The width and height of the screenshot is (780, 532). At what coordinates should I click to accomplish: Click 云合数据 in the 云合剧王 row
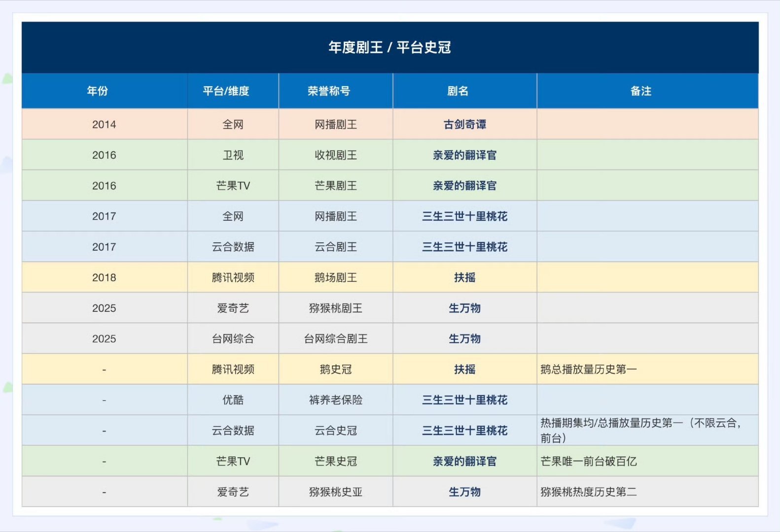233,247
